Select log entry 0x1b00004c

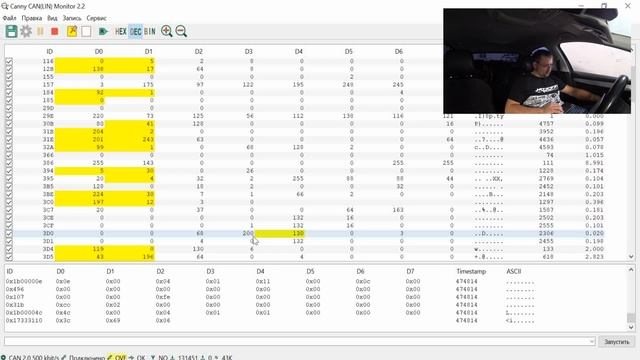[24, 313]
